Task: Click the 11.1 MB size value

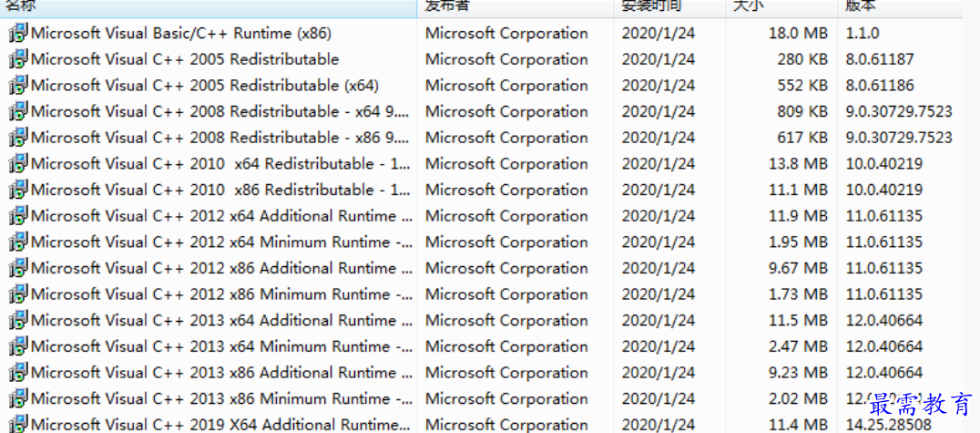Action: point(798,191)
